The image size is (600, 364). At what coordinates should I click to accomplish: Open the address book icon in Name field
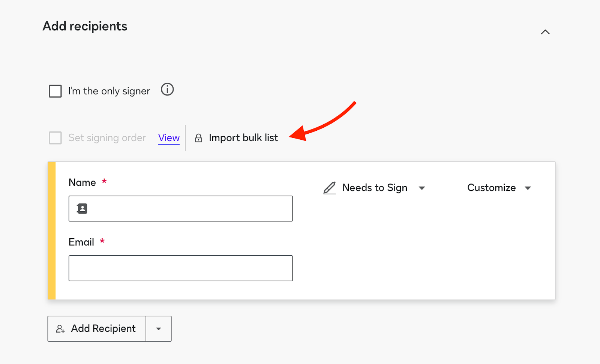82,209
